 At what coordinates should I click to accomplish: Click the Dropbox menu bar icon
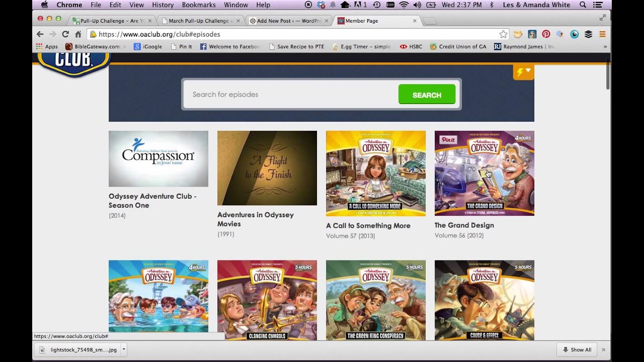pos(321,5)
